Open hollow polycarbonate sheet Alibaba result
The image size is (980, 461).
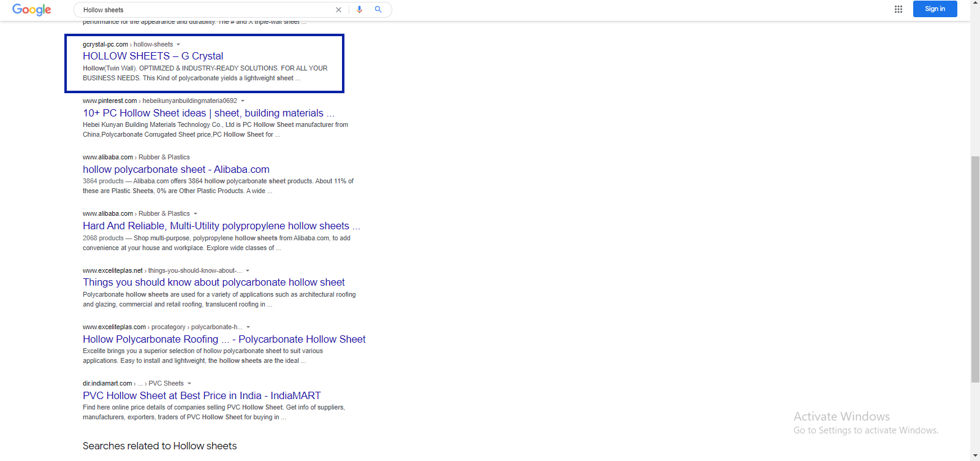click(x=176, y=169)
